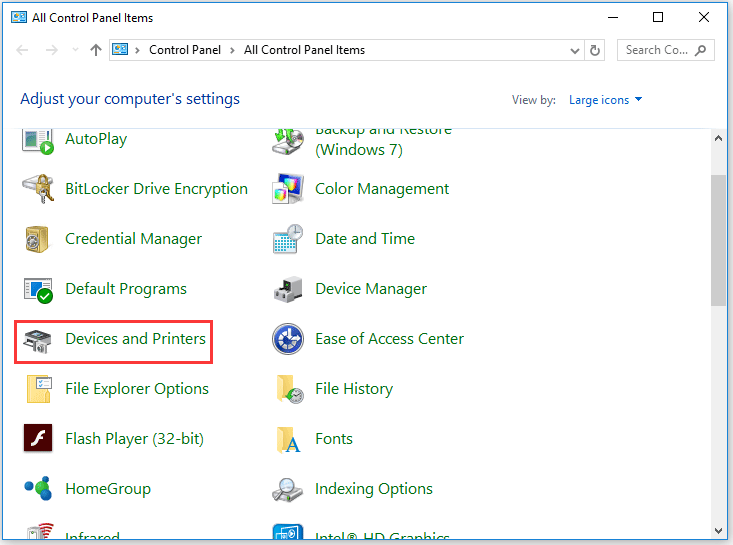Open the Large icons view dropdown
The image size is (733, 545).
(x=605, y=100)
